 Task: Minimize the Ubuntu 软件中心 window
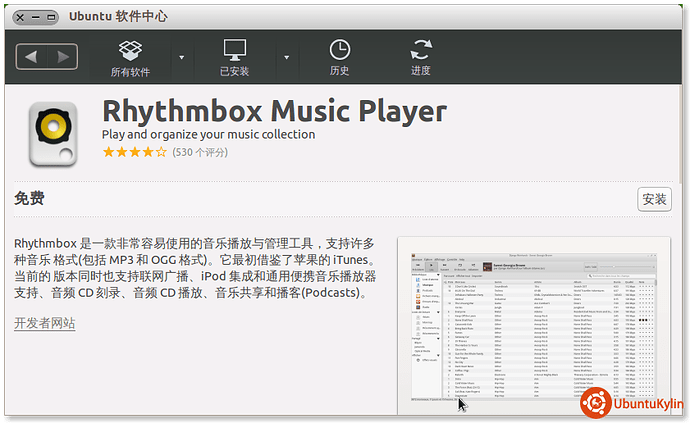[x=36, y=17]
